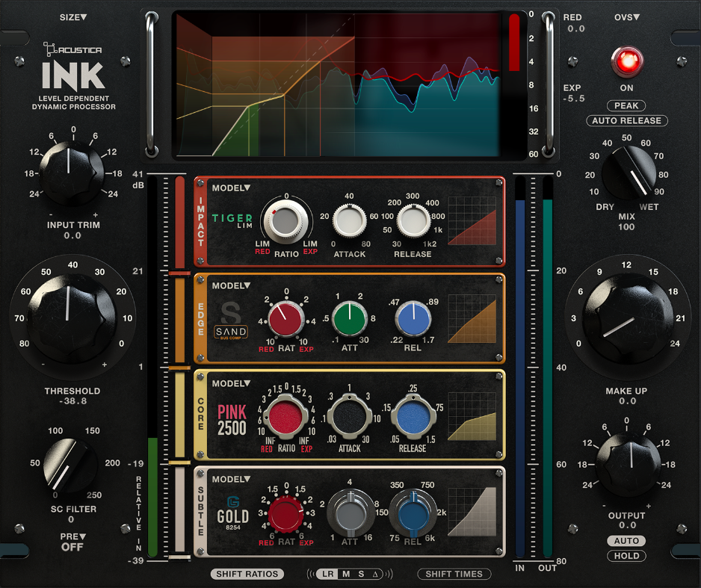Click the Edge green ATT knob
This screenshot has height=588, width=701.
click(x=350, y=318)
